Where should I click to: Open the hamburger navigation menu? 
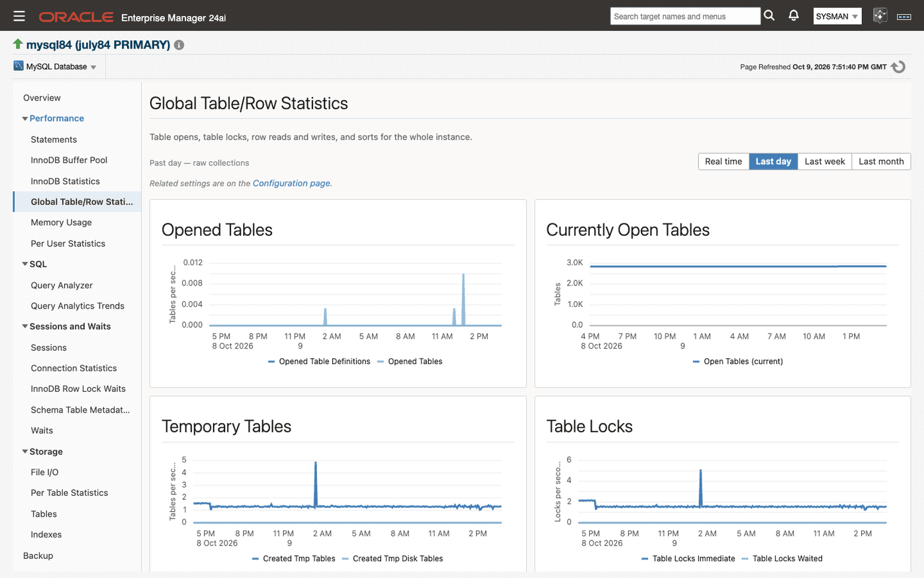[19, 16]
